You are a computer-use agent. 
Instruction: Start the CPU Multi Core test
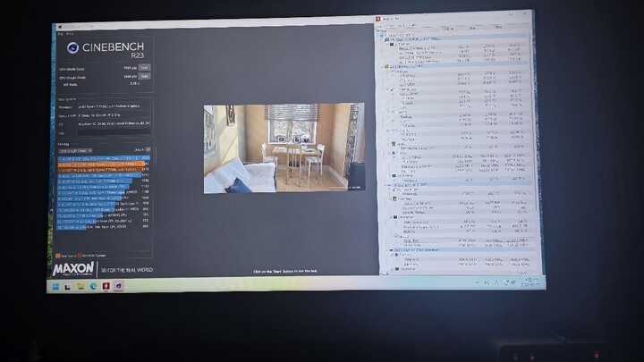click(145, 67)
